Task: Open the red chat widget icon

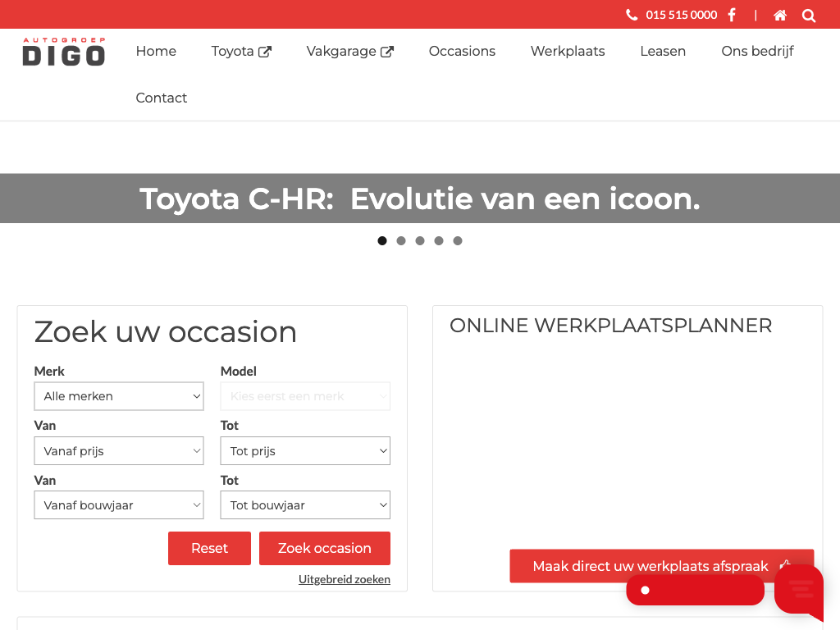Action: pos(799,589)
